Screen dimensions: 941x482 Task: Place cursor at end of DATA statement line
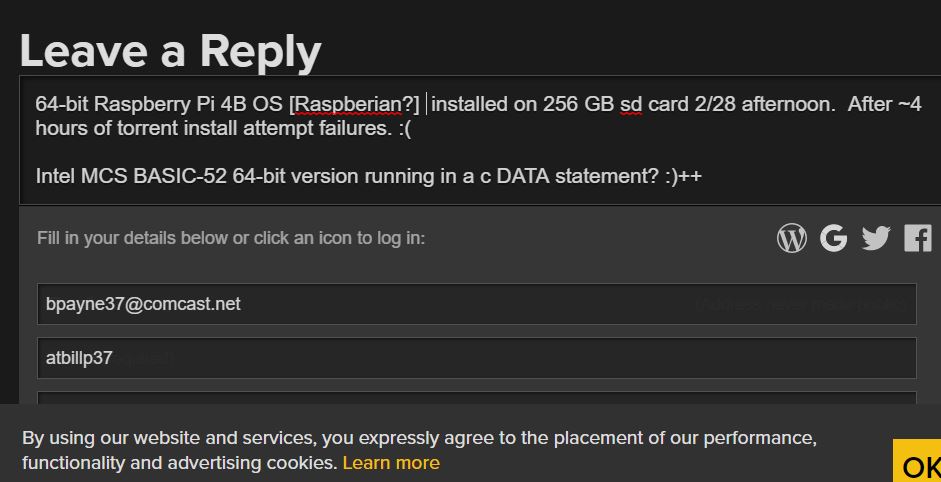(x=703, y=176)
